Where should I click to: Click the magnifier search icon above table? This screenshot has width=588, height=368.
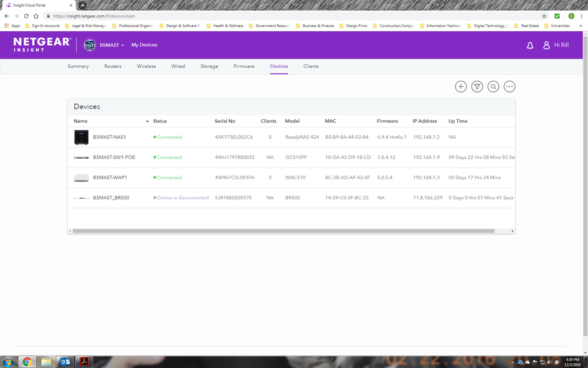click(493, 87)
